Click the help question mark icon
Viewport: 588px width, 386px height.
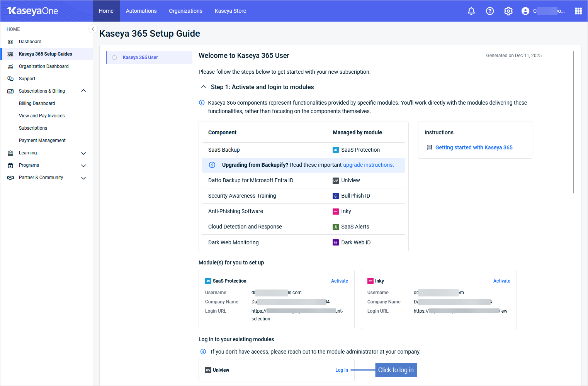489,11
